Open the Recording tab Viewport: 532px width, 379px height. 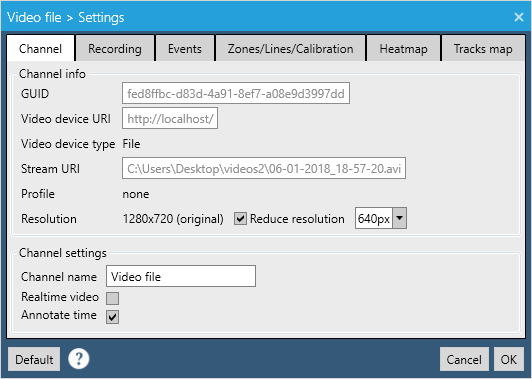pyautogui.click(x=115, y=49)
